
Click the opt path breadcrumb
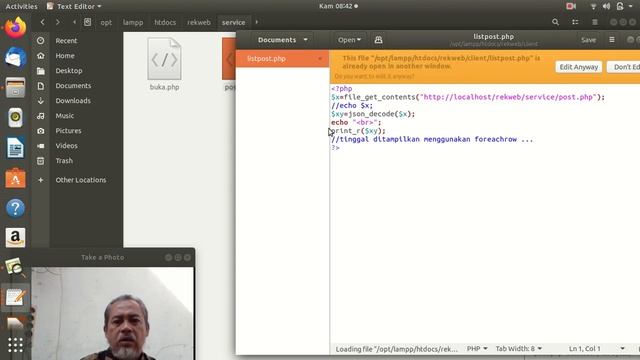pyautogui.click(x=106, y=22)
